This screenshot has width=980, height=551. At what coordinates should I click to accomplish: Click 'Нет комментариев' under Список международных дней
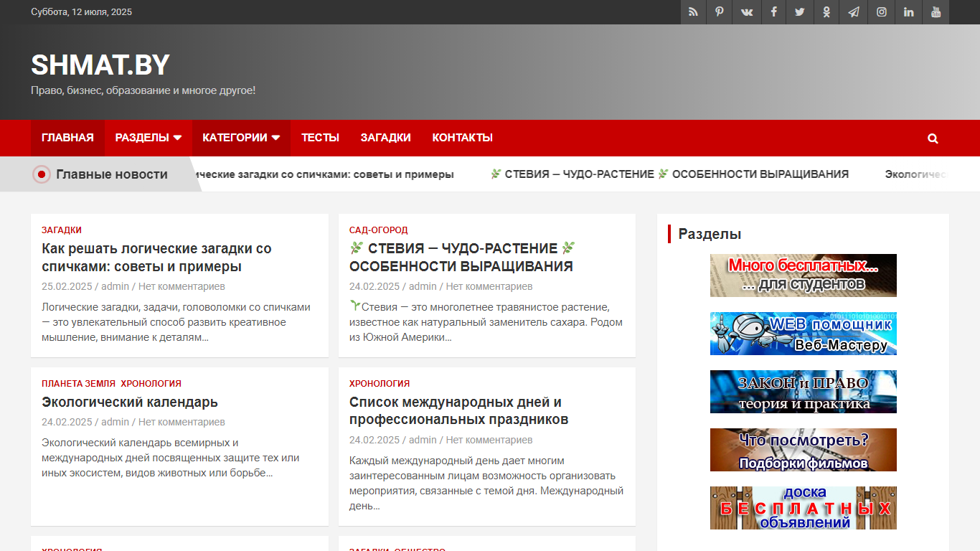(489, 440)
